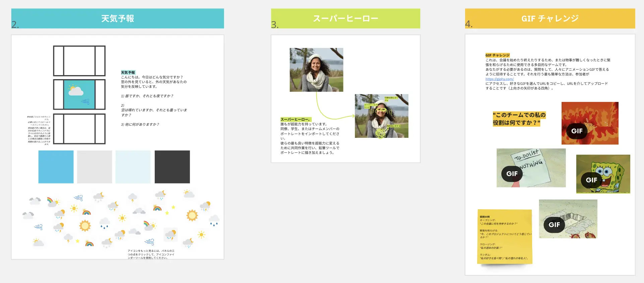Select the original unedited portrait photo
Viewport: 644px width, 283px height.
pyautogui.click(x=316, y=70)
